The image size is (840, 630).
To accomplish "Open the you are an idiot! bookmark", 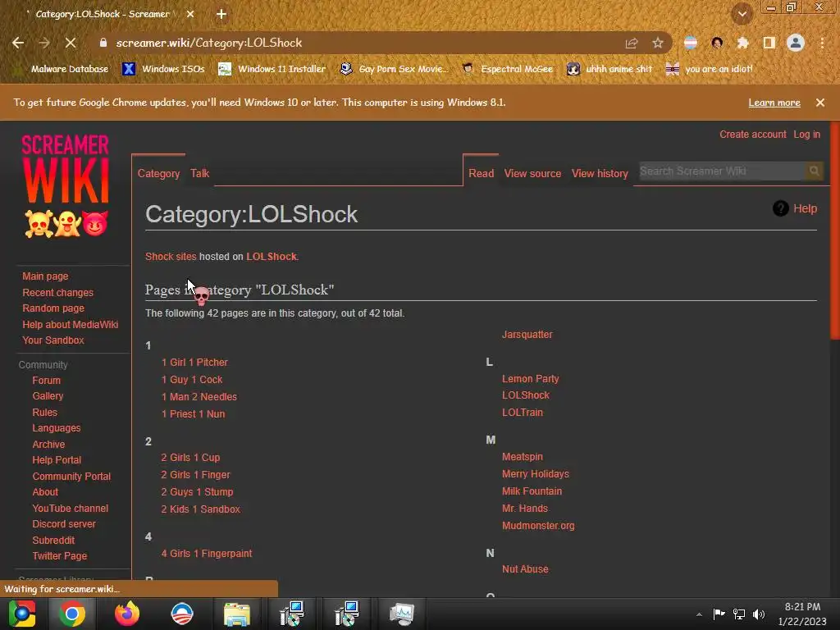I will [x=710, y=69].
